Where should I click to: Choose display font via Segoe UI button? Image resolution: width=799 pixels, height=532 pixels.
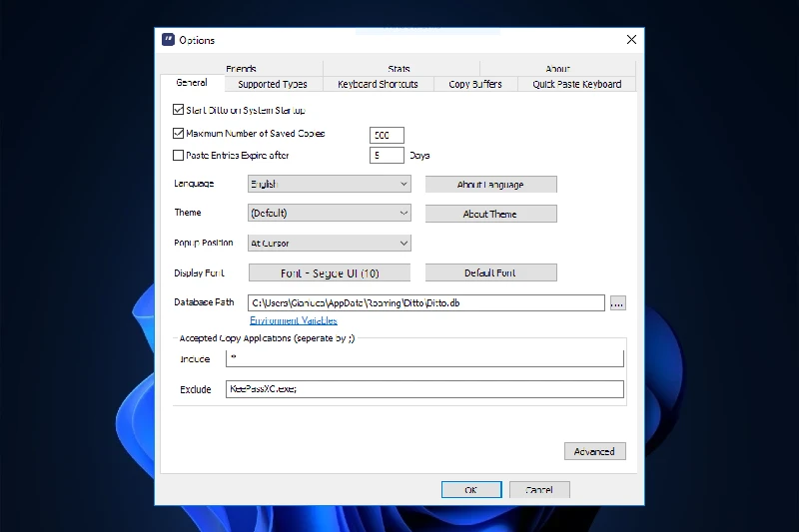[x=330, y=272]
